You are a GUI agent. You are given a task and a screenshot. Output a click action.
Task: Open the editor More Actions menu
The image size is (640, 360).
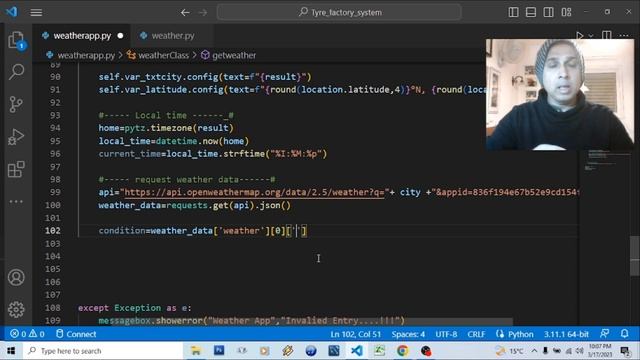click(x=624, y=36)
